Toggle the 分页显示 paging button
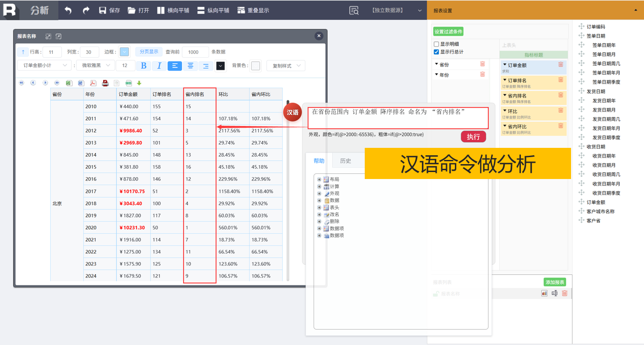Screen dimensions: 644x345 click(149, 52)
